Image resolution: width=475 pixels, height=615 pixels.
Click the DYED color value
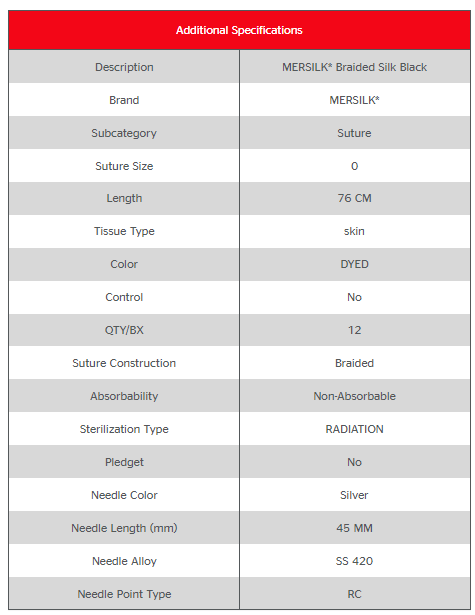tap(354, 264)
